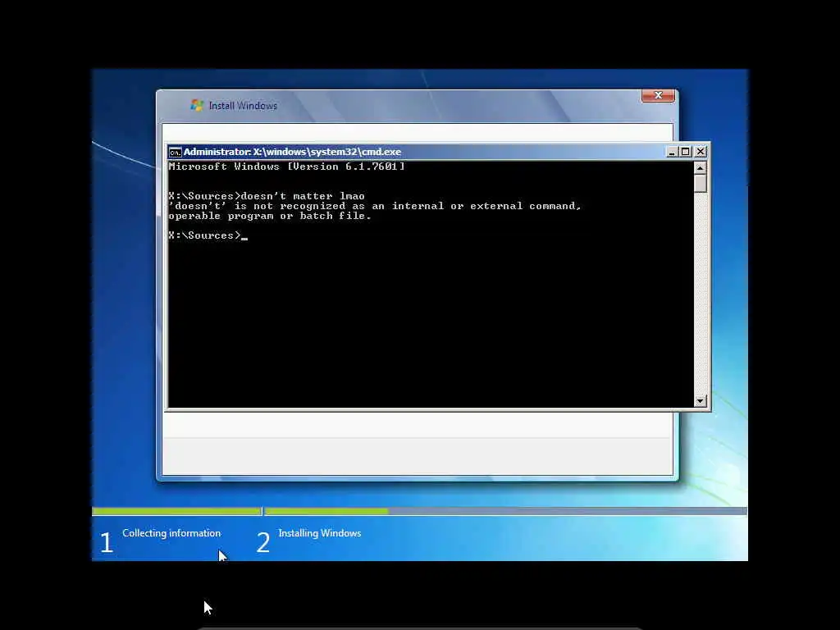Viewport: 840px width, 630px height.
Task: Click the scroll down arrow in command prompt
Action: click(x=701, y=400)
